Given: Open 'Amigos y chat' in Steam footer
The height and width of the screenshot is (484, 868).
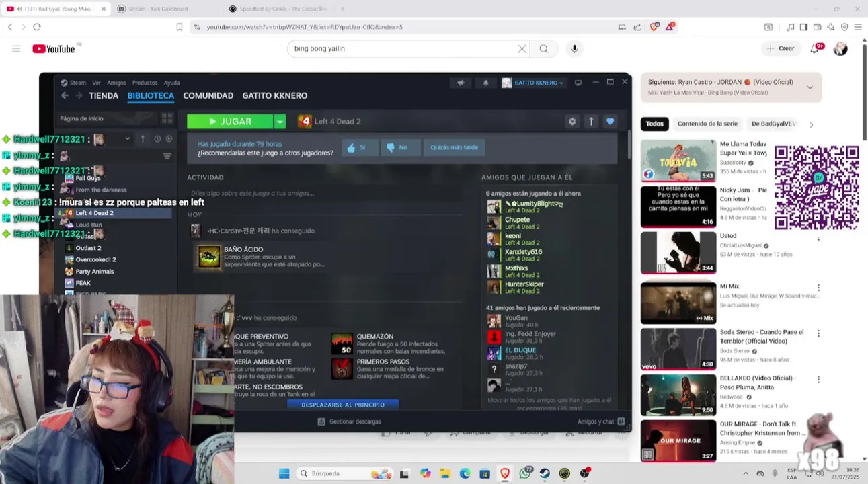Looking at the screenshot, I should click(600, 421).
